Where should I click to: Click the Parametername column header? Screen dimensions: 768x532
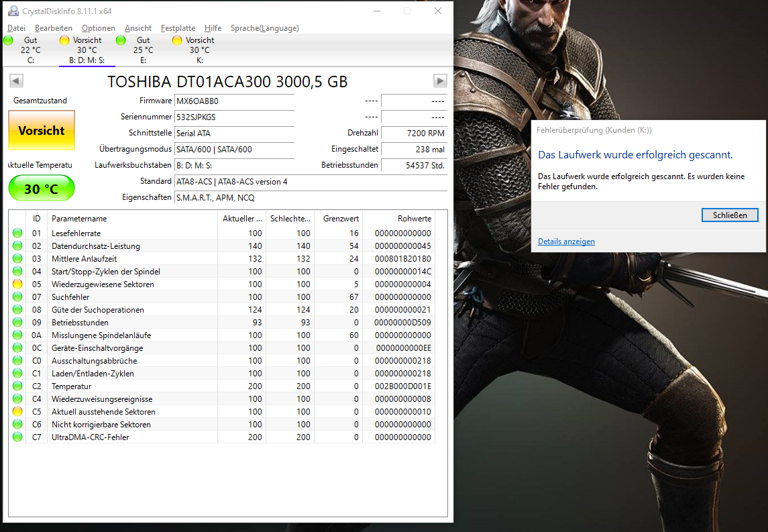point(131,219)
